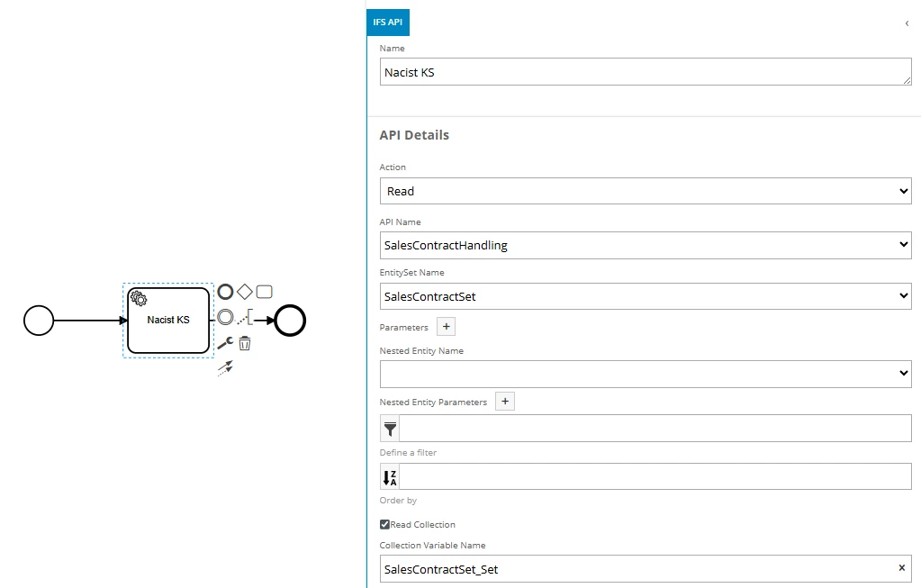
Task: Add text annotation from context pad
Action: 245,317
